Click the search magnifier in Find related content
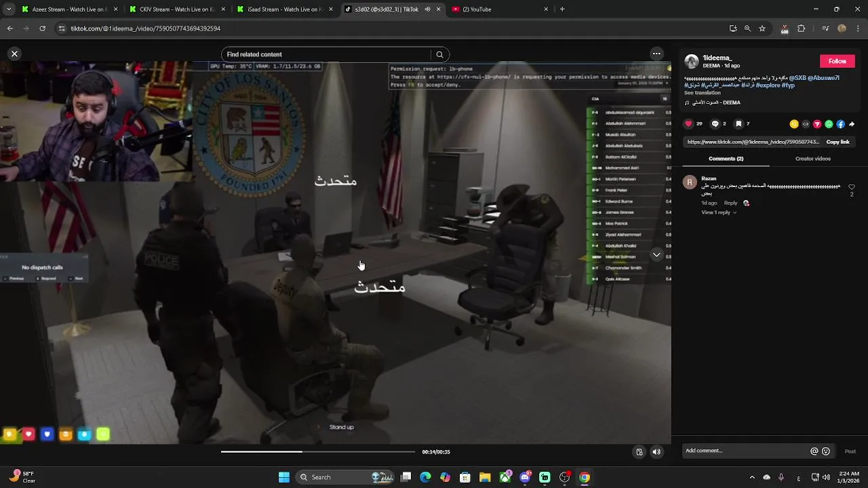This screenshot has width=868, height=488. pyautogui.click(x=439, y=54)
